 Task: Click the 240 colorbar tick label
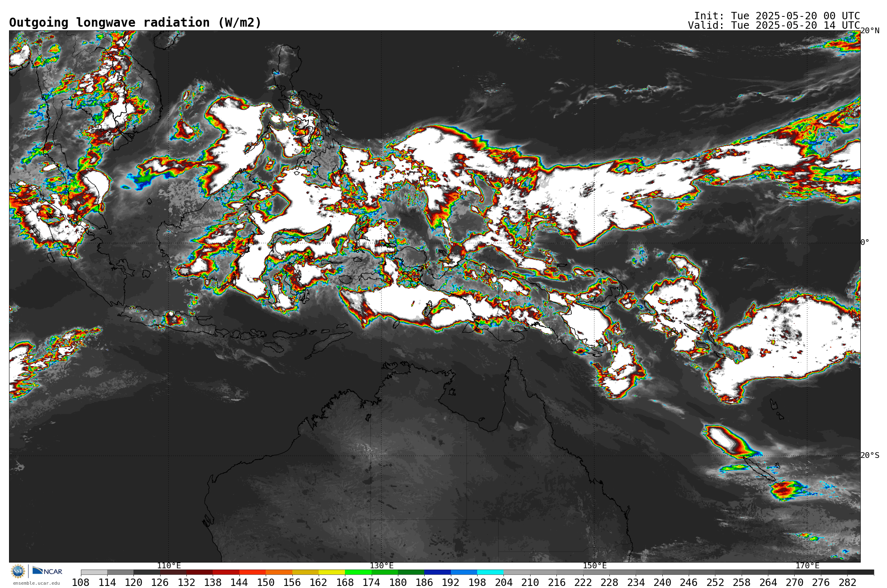(662, 583)
